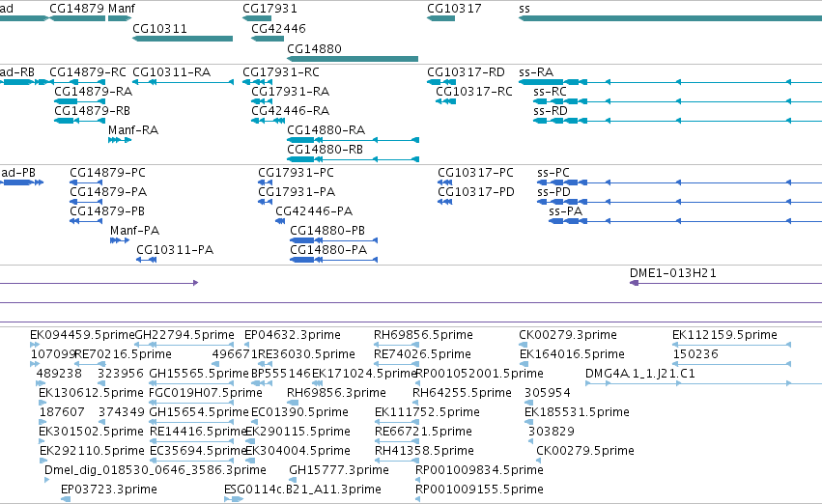Image resolution: width=822 pixels, height=504 pixels.
Task: Select transcript CG14880-RA
Action: point(326,130)
